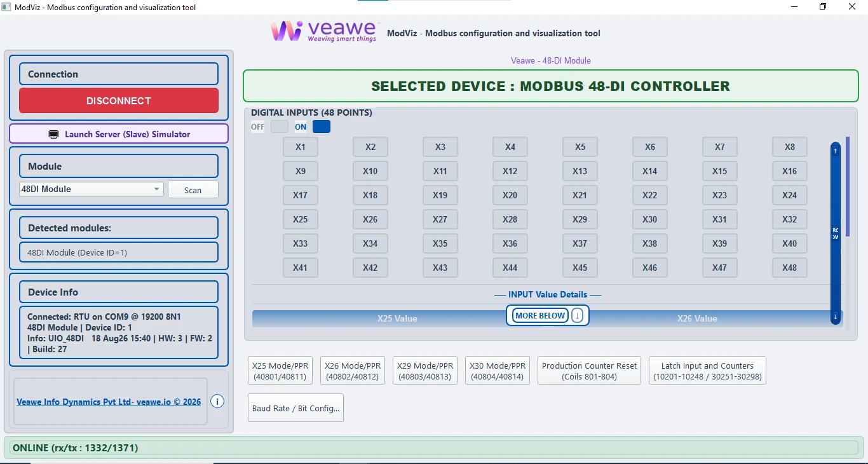Toggle digital input X22

[650, 195]
